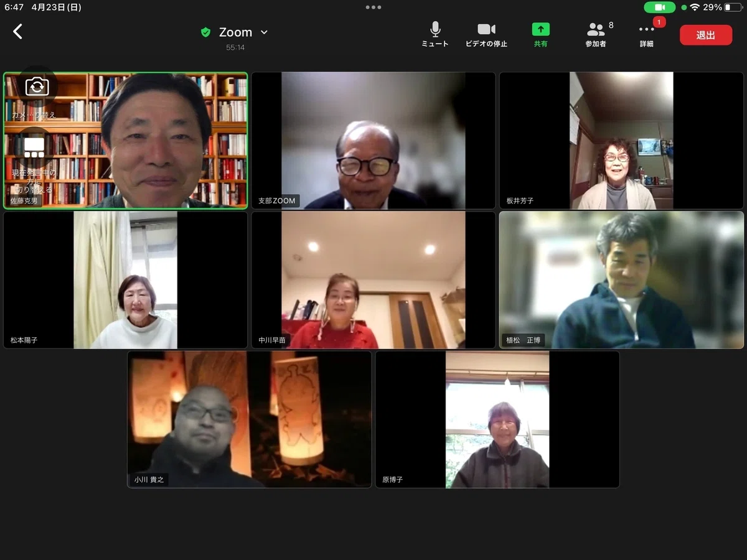Open the Zoom meeting info dropdown
The width and height of the screenshot is (747, 560).
(243, 32)
